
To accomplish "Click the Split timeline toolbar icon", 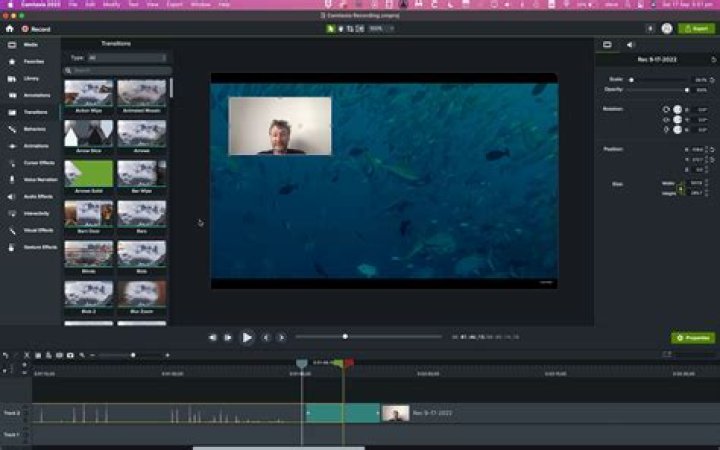I will [x=59, y=355].
